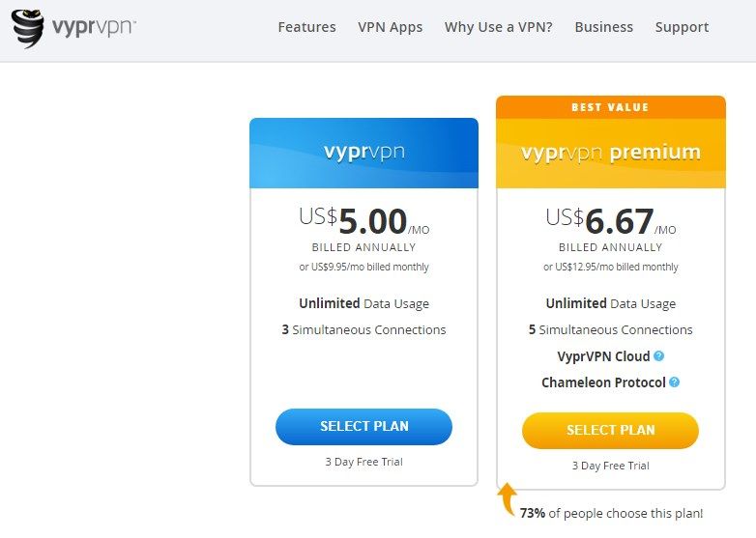Open the Features menu item
The image size is (756, 538).
pyautogui.click(x=306, y=27)
